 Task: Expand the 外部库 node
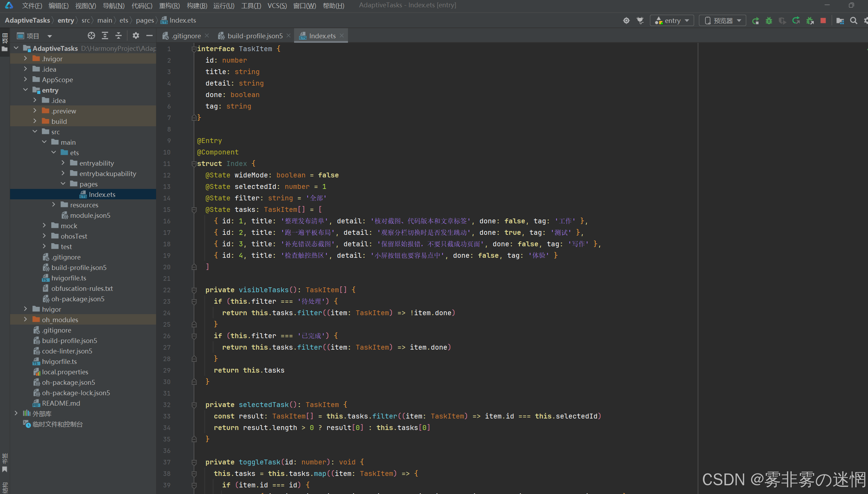[16, 413]
